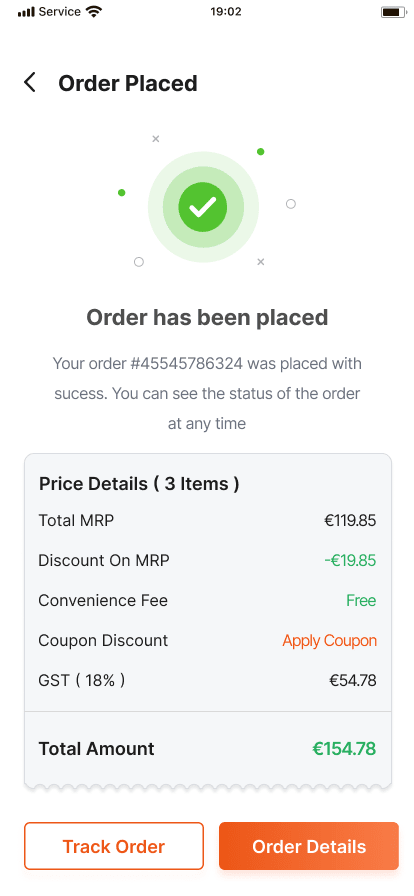Tap the €54.78 GST amount
414x896 pixels.
pyautogui.click(x=353, y=681)
